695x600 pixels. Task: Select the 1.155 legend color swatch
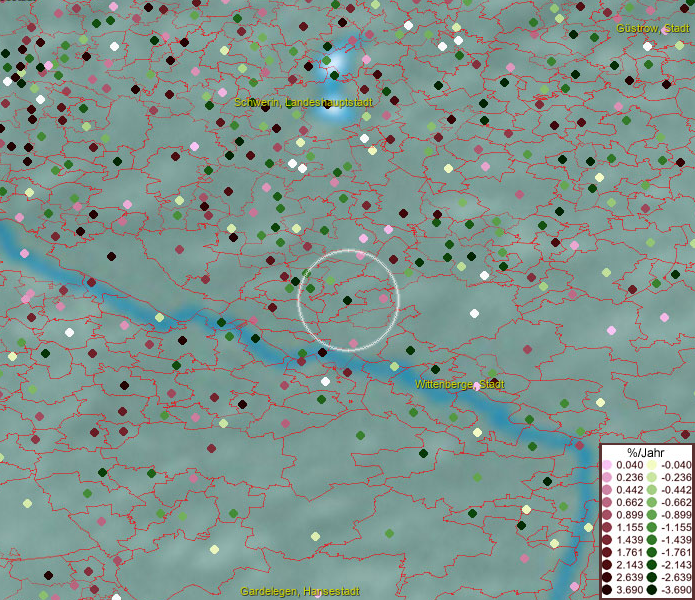[607, 527]
